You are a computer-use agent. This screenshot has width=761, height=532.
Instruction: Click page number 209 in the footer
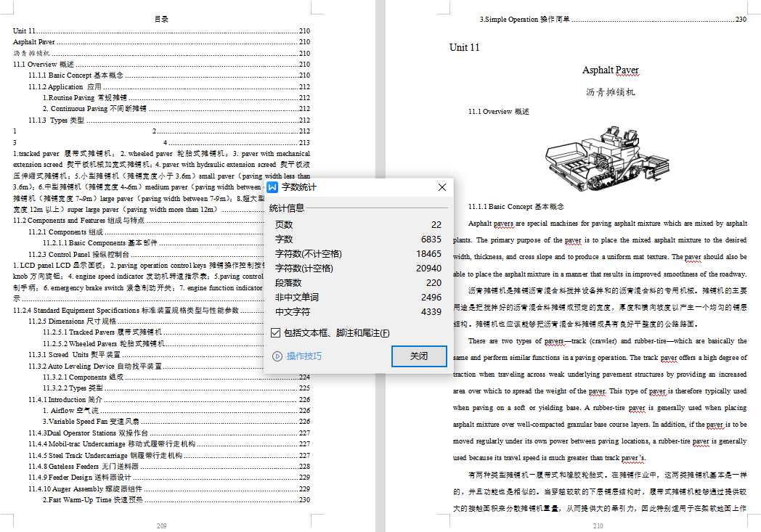[x=161, y=525]
